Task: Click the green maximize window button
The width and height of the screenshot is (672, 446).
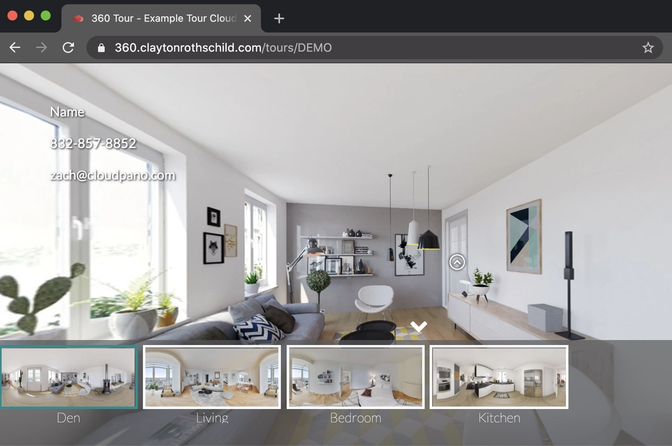Action: pos(45,16)
